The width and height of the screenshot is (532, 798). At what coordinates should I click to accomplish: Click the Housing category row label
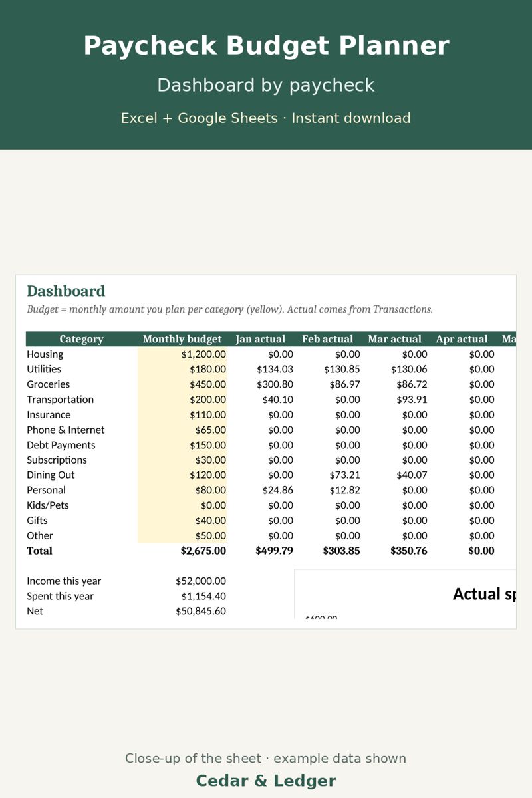point(45,354)
